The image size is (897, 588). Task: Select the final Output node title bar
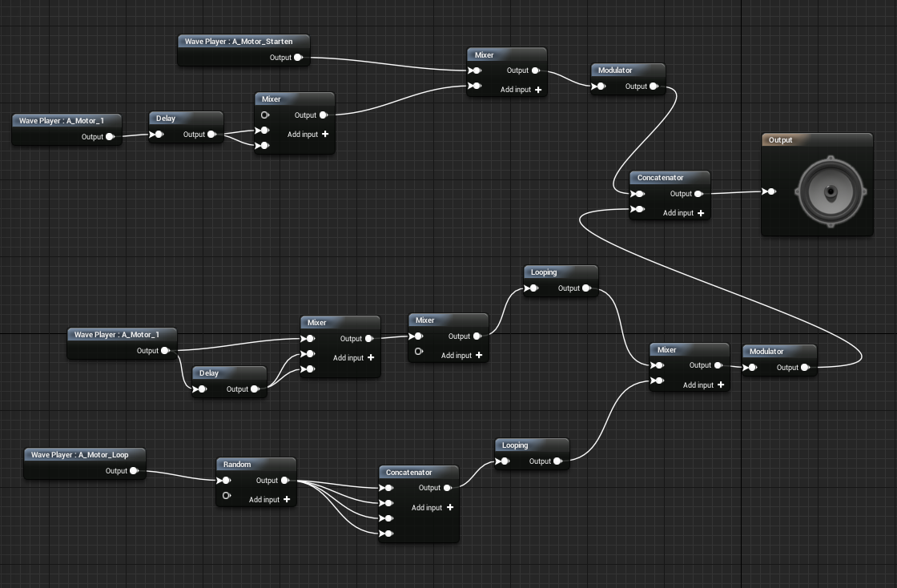(x=817, y=139)
